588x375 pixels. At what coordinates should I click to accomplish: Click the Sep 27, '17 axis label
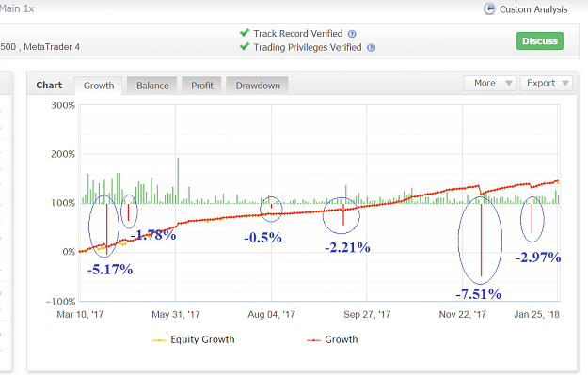367,314
